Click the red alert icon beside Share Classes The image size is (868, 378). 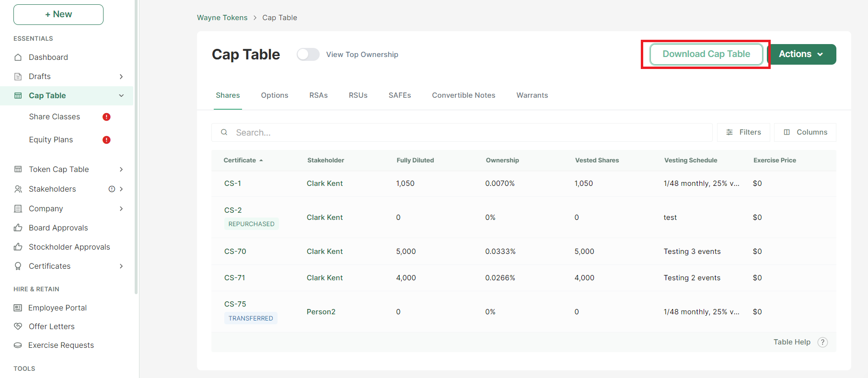(x=106, y=117)
